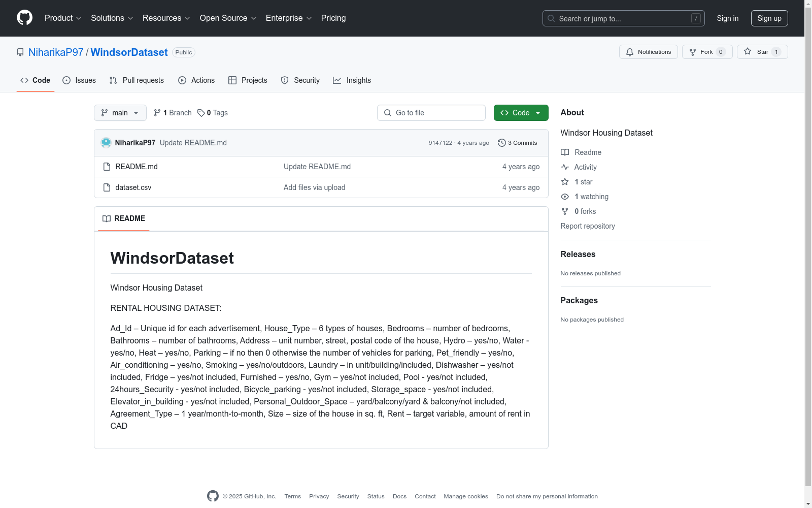The height and width of the screenshot is (508, 812).
Task: Fork this repository
Action: tap(707, 52)
